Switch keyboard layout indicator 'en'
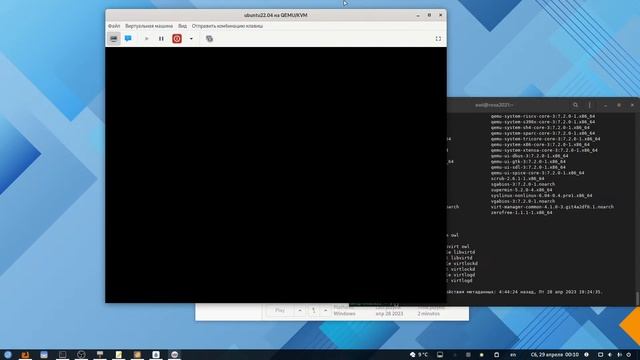 513,355
